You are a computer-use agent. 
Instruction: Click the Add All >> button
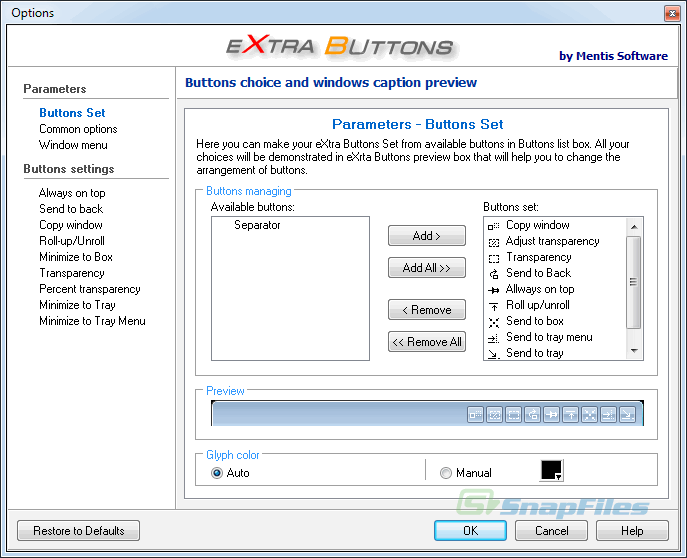[x=427, y=268]
